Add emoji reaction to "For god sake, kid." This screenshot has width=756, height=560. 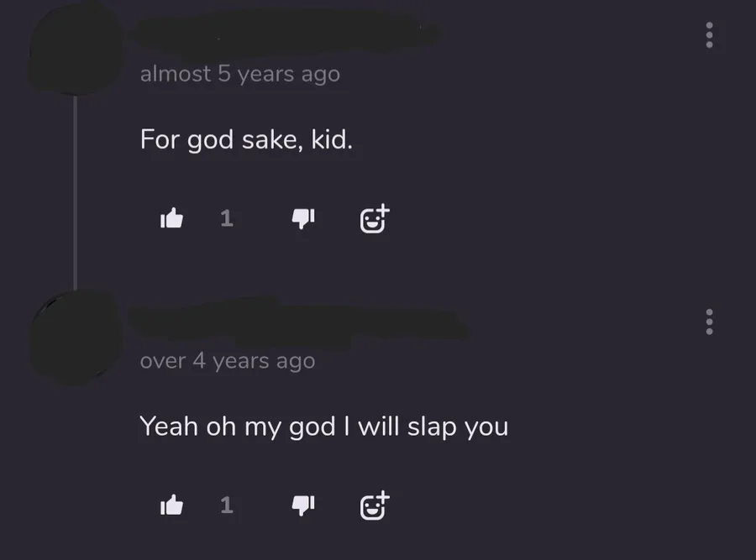point(375,219)
